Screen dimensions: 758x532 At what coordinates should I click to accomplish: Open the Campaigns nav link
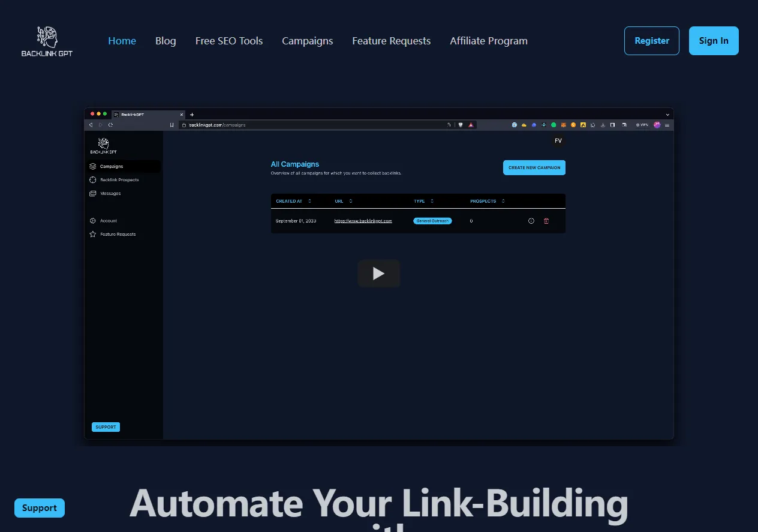click(x=308, y=41)
